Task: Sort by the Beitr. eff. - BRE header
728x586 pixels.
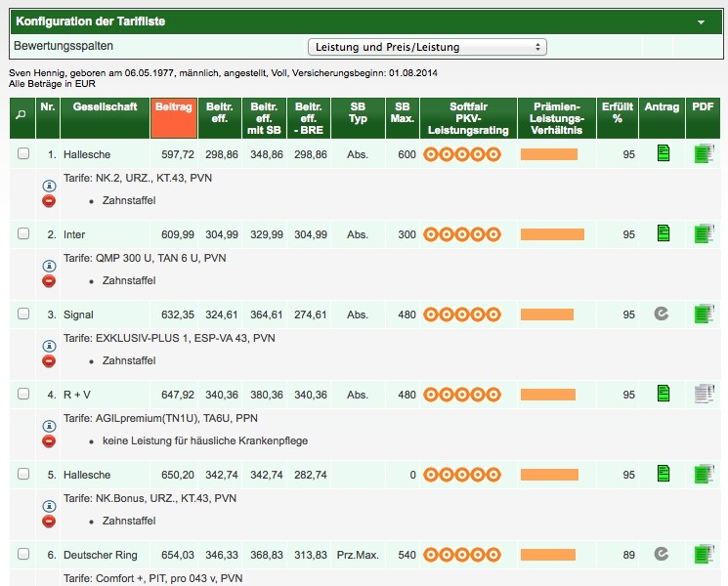Action: click(308, 118)
